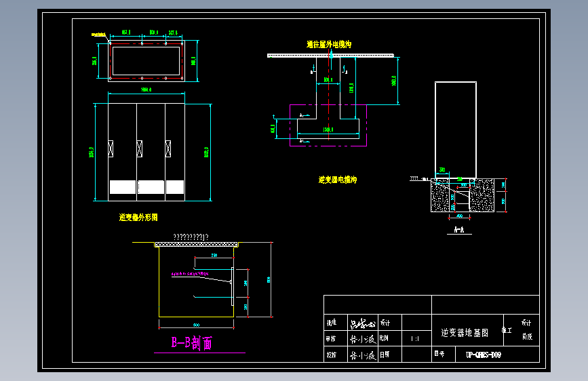Select the 日期 label in title block
The image size is (588, 381).
click(385, 355)
